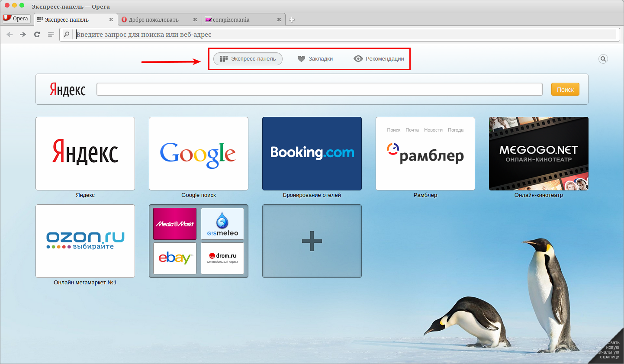Close the Добро пожаловать tab
This screenshot has width=624, height=364.
click(195, 19)
